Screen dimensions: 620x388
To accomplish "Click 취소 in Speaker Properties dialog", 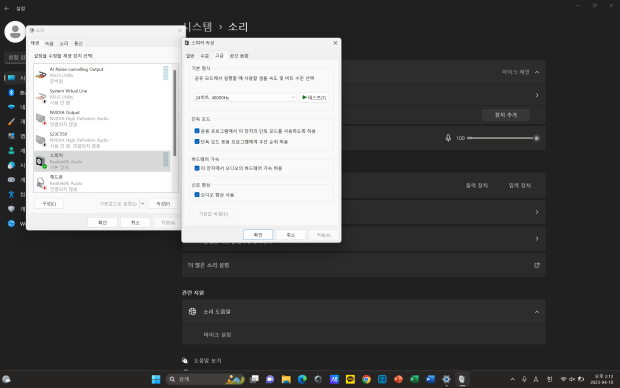I will pyautogui.click(x=291, y=235).
